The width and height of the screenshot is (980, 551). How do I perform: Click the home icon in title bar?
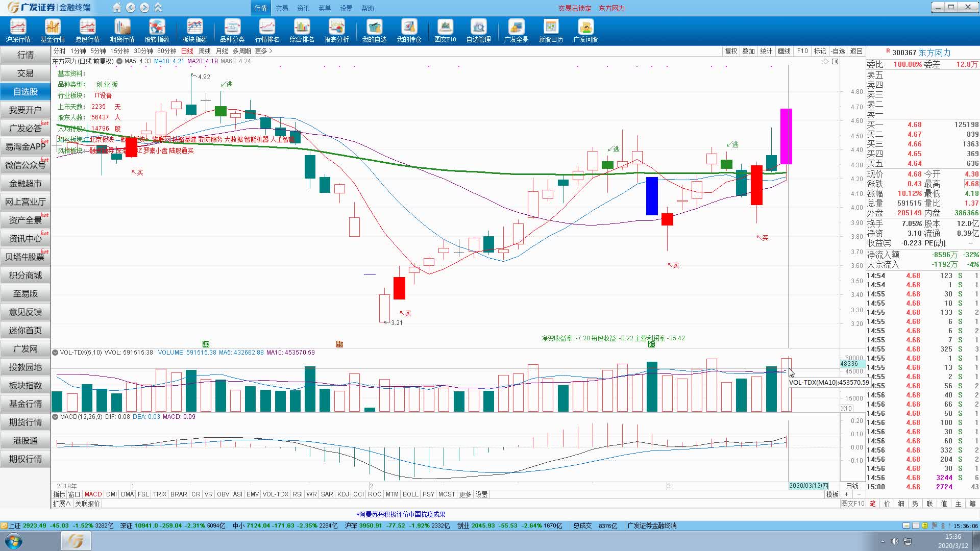[117, 8]
